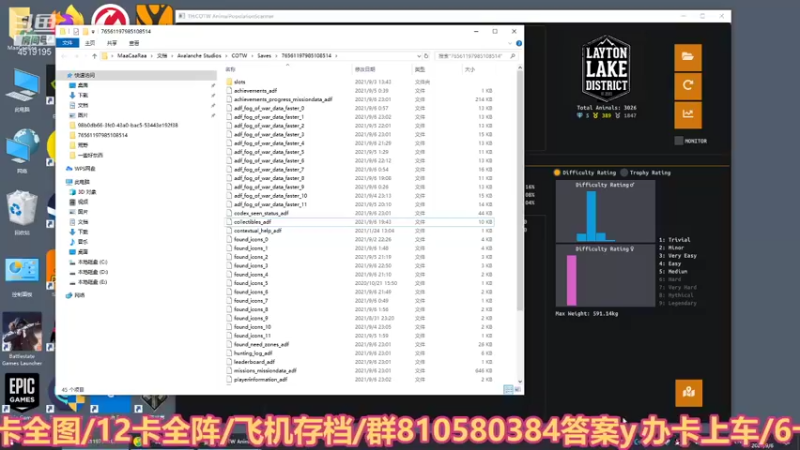800x450 pixels.
Task: Click COTW in the address path
Action: coord(239,56)
